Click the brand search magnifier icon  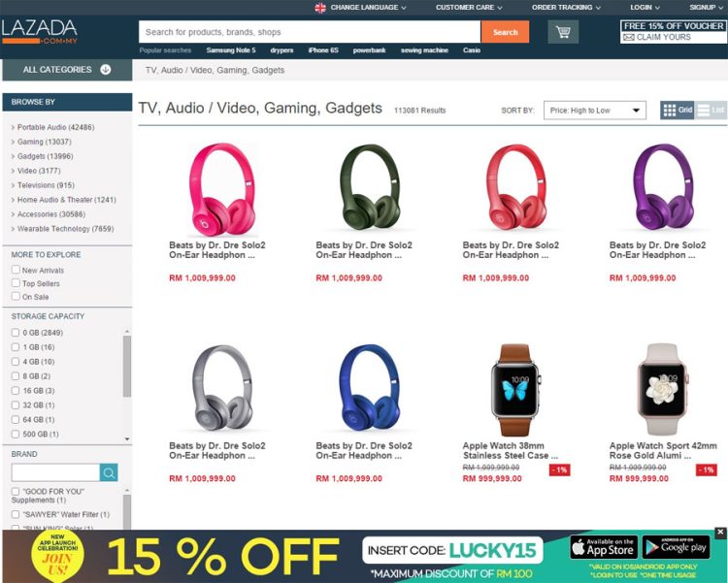tap(109, 472)
